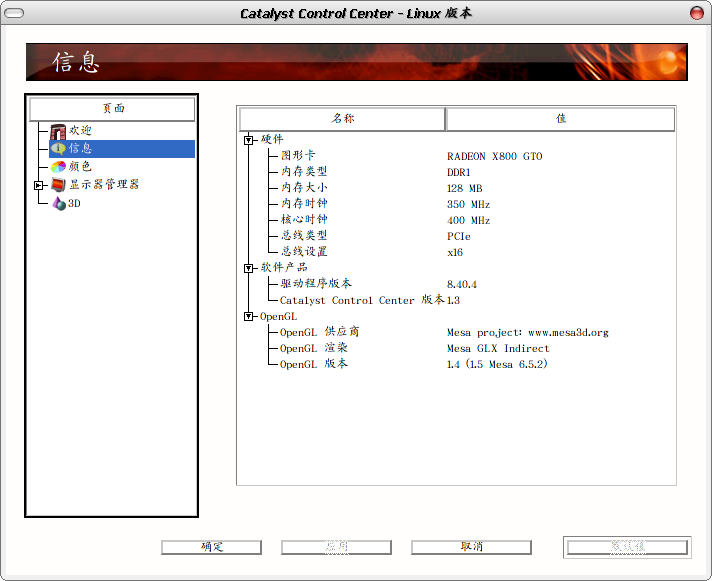Collapse the OpenGL section
This screenshot has height=581, width=712.
tap(248, 316)
